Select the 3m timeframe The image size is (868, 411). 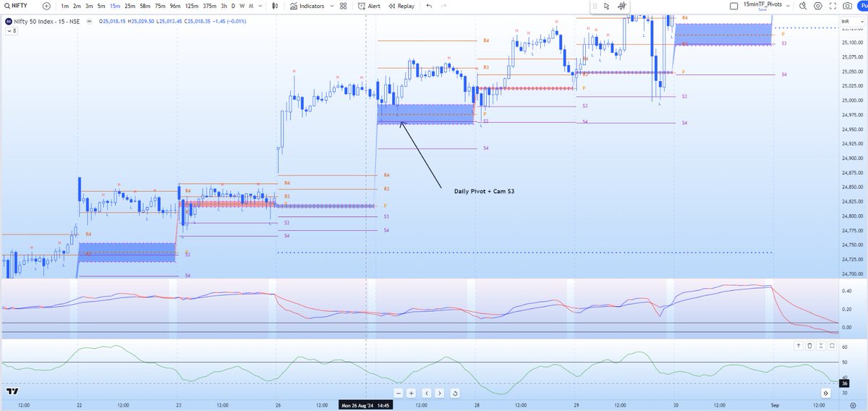tap(89, 6)
